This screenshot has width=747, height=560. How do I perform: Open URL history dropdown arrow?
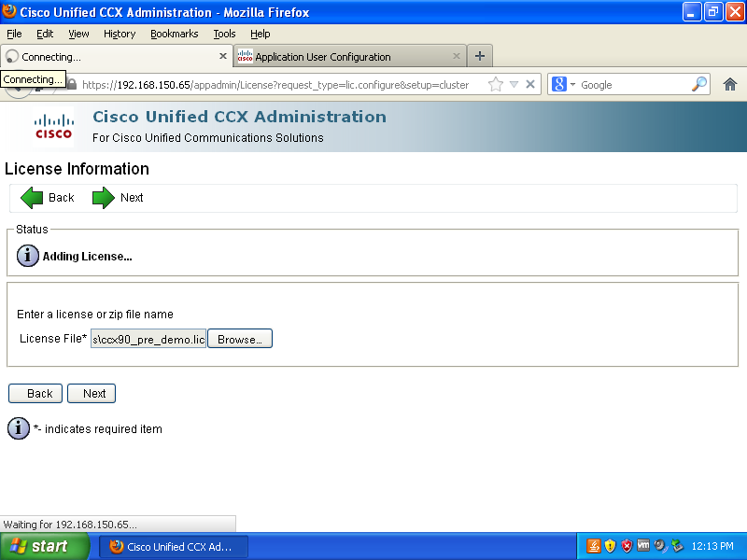[514, 84]
